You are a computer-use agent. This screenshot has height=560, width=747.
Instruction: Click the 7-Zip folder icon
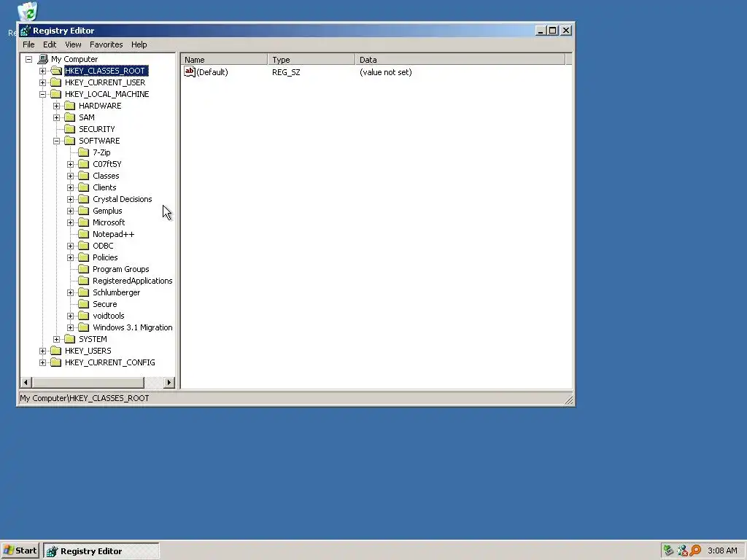[x=84, y=152]
